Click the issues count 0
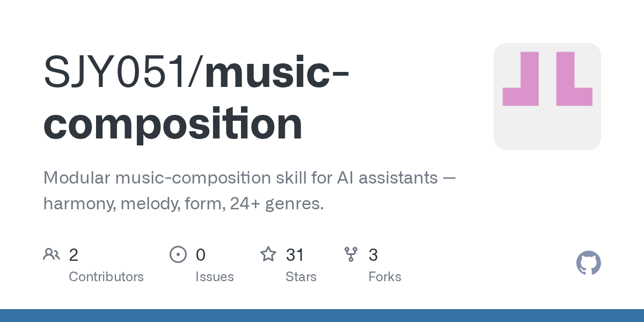This screenshot has width=644, height=322. [200, 255]
